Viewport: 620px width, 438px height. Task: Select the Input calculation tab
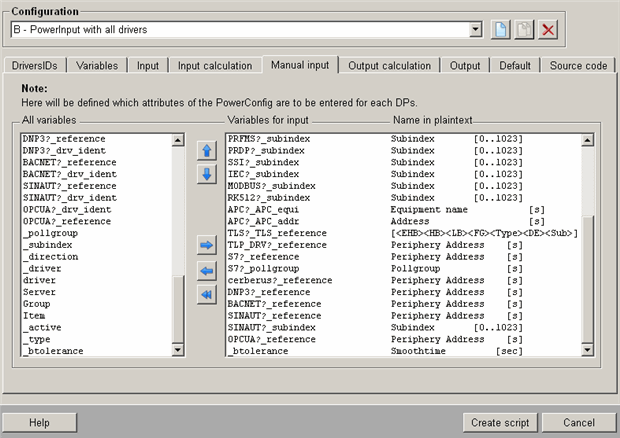point(215,65)
